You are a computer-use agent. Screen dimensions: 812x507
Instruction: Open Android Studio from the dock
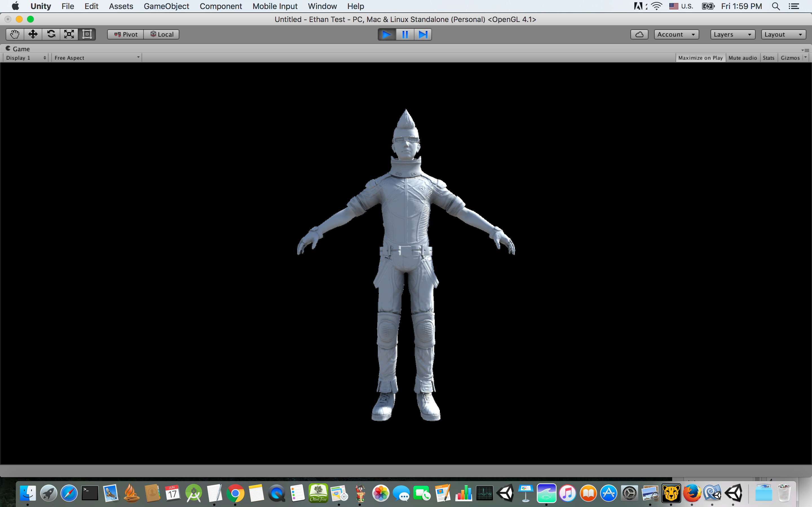click(x=194, y=493)
